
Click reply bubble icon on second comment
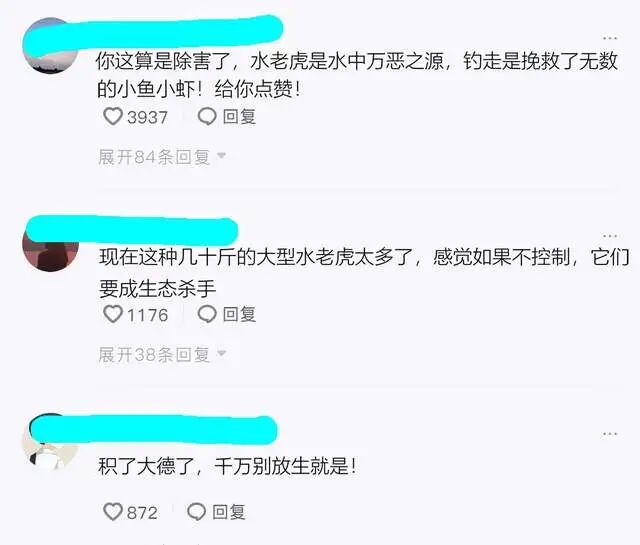pyautogui.click(x=207, y=314)
